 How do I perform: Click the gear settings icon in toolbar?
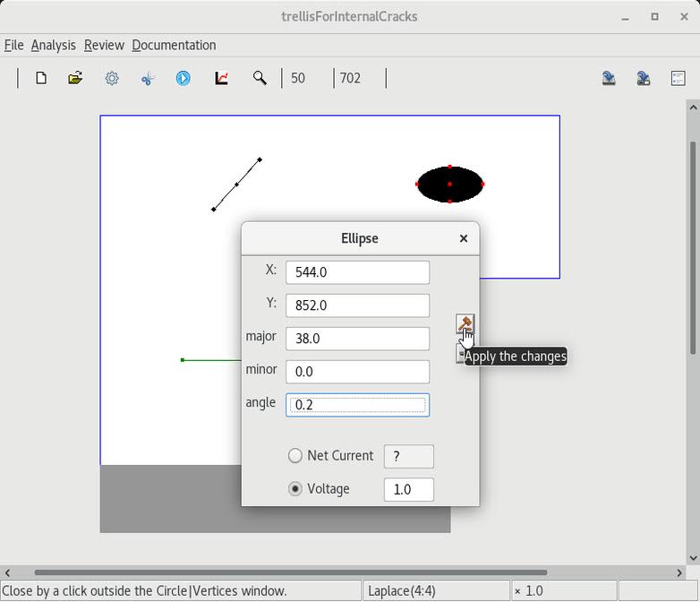(x=112, y=79)
